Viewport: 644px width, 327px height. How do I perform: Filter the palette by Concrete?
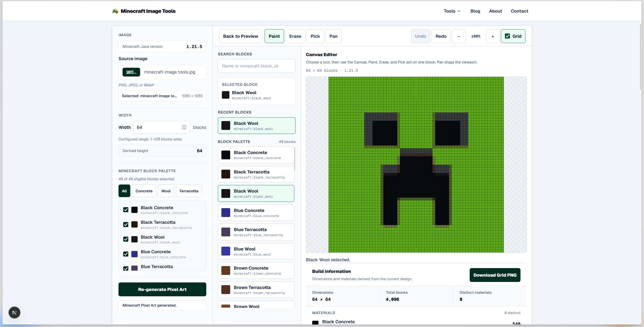click(144, 191)
